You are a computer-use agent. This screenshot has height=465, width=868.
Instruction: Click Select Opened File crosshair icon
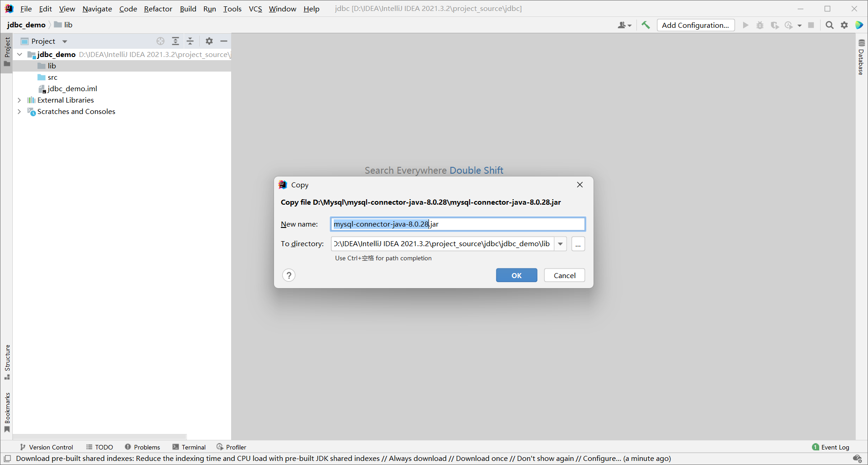click(x=160, y=41)
